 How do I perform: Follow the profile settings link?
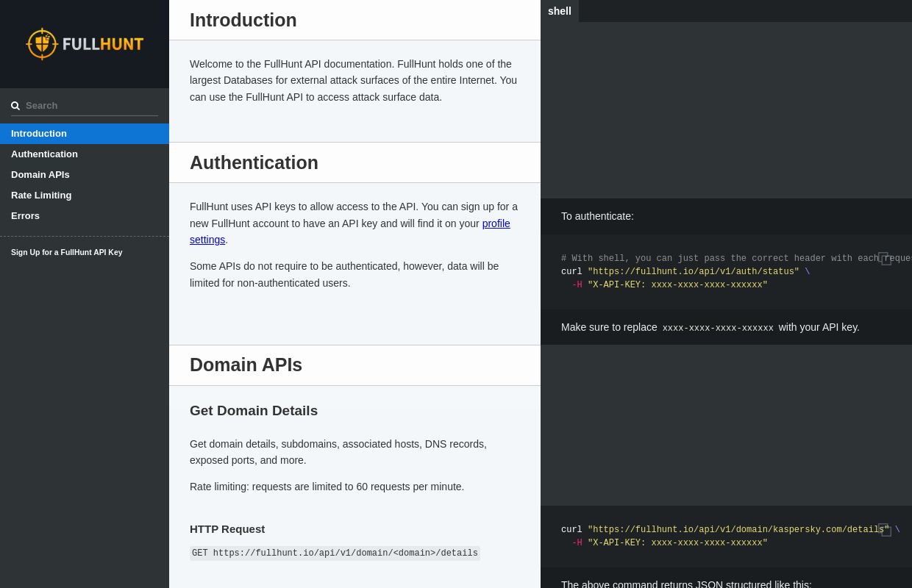(x=350, y=232)
